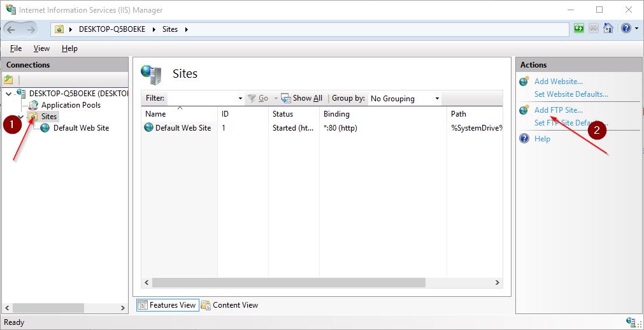Click the address bar root server icon

click(59, 29)
